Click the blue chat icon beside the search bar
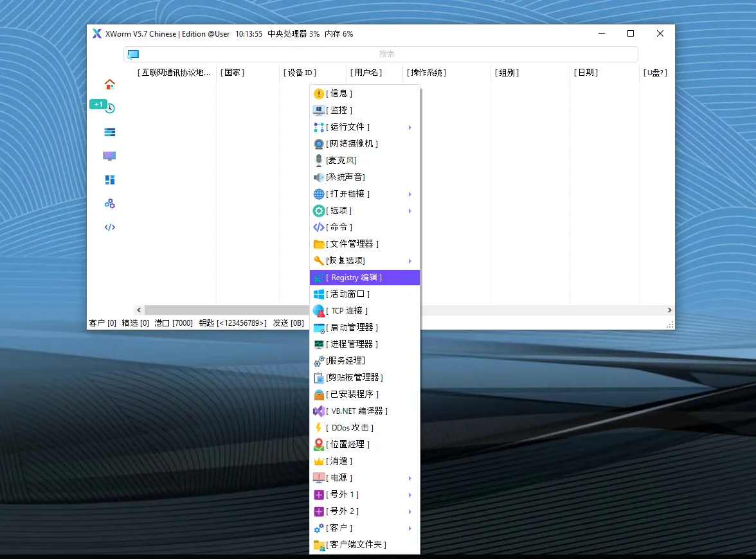This screenshot has width=756, height=559. pos(133,55)
